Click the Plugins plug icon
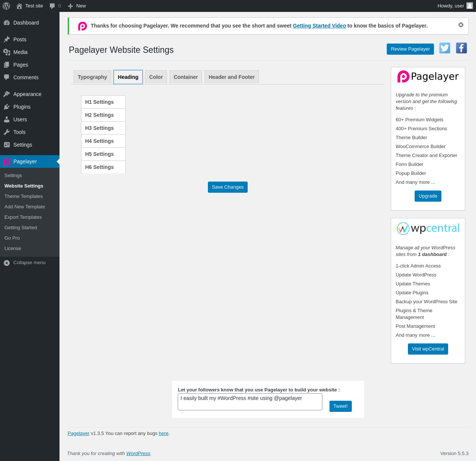The height and width of the screenshot is (461, 476). pos(7,107)
